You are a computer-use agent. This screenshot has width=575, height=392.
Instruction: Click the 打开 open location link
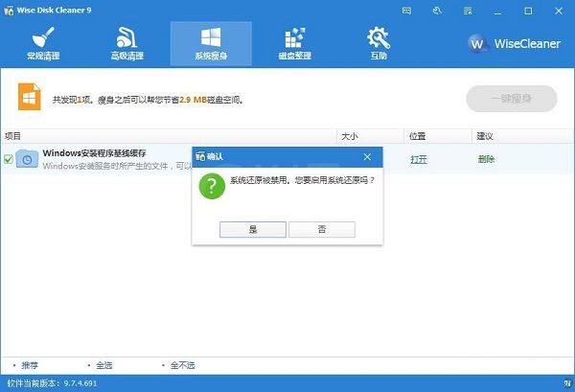[419, 159]
